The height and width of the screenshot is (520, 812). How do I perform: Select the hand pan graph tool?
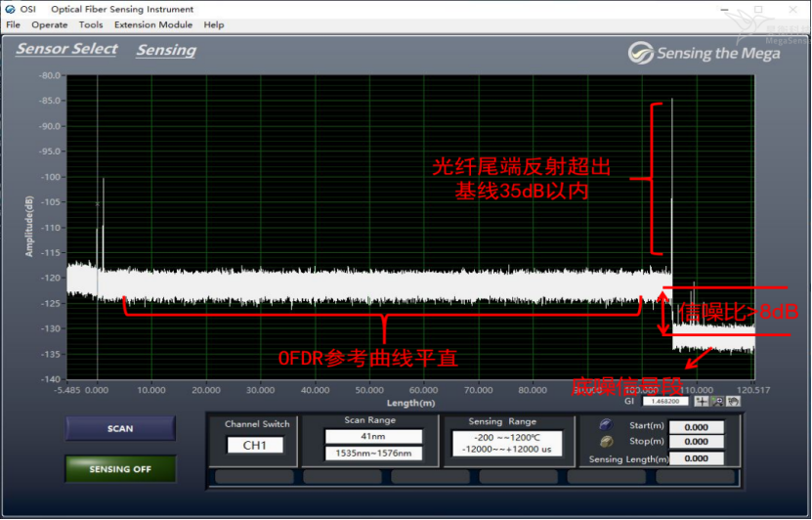733,401
